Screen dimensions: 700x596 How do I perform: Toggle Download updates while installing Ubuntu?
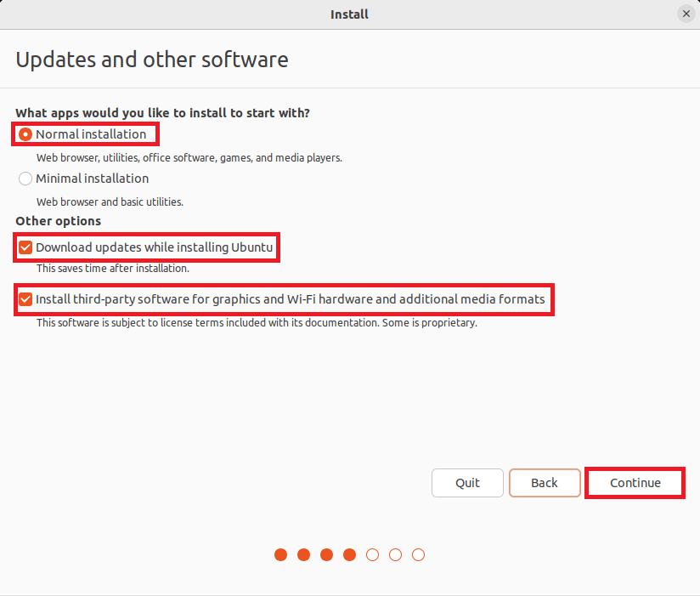[x=25, y=248]
